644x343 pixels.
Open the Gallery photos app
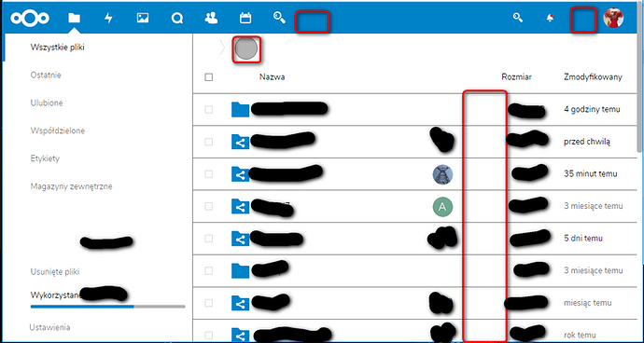coord(143,18)
